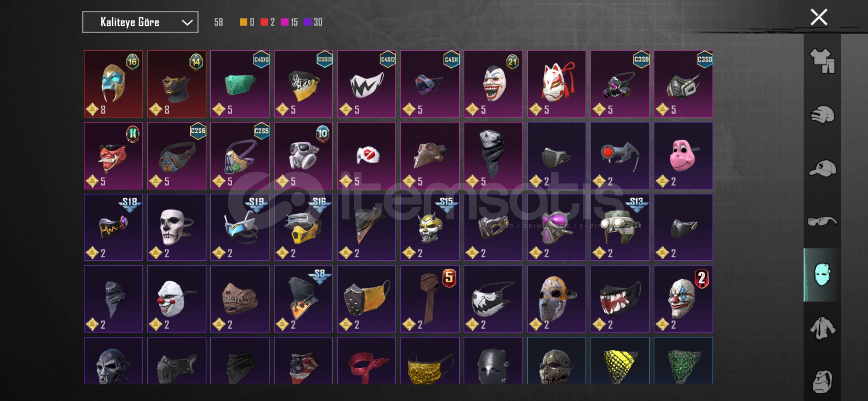Select the helmet category icon
Viewport: 868px width, 401px height.
822,115
